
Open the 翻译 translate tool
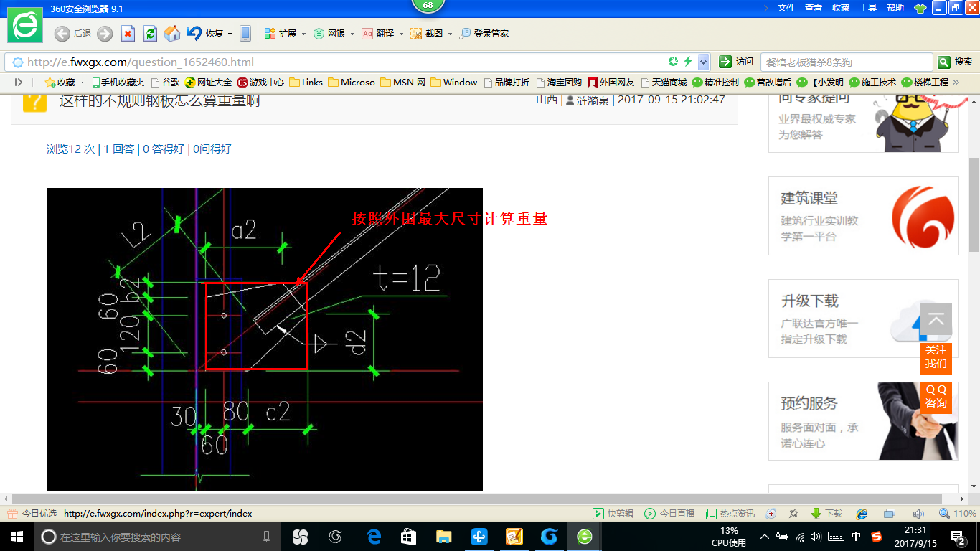[378, 34]
